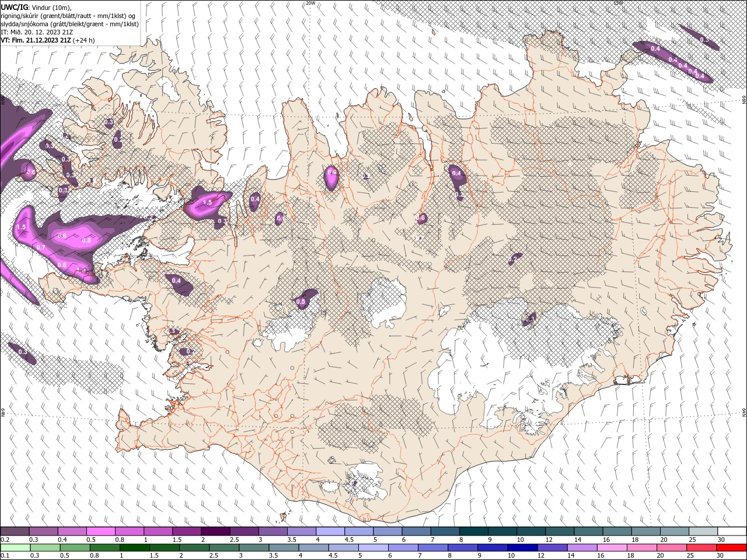Screen dimensions: 747x560
Task: Pick the dark mauve 0.2–0.3 snow legend swatch
Action: point(15,531)
